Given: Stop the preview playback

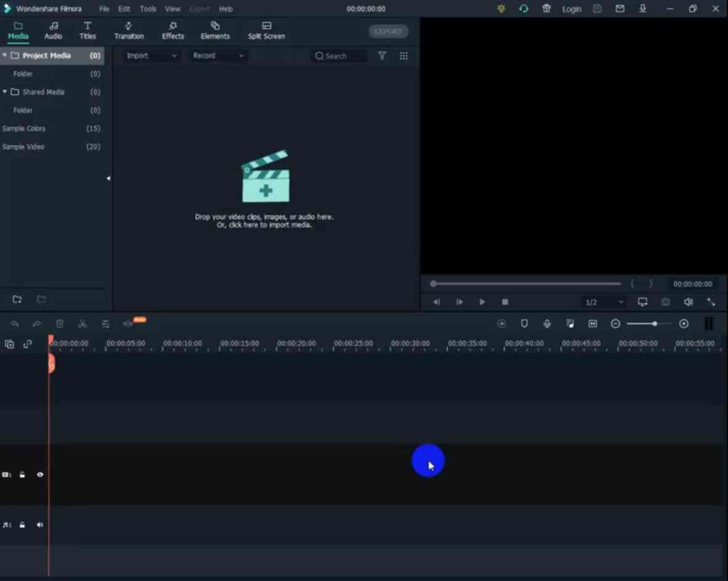Looking at the screenshot, I should click(505, 302).
